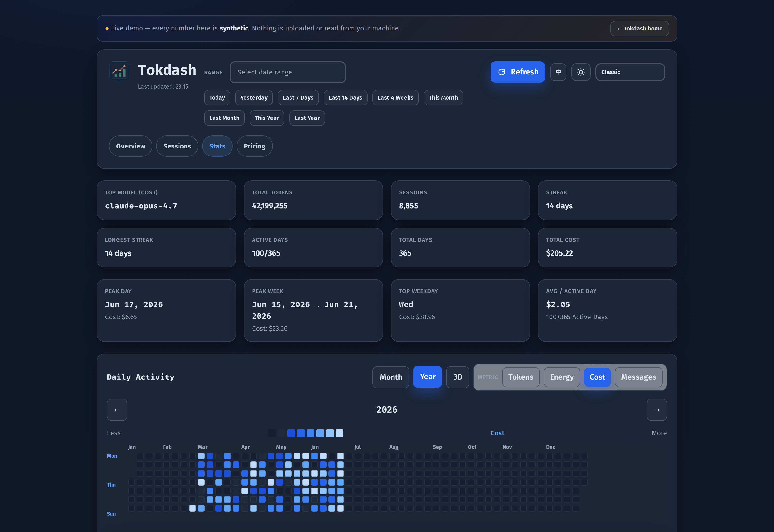Click the Peak Day Jun 17, 2026
Screen dimensions: 774x532
[134, 305]
